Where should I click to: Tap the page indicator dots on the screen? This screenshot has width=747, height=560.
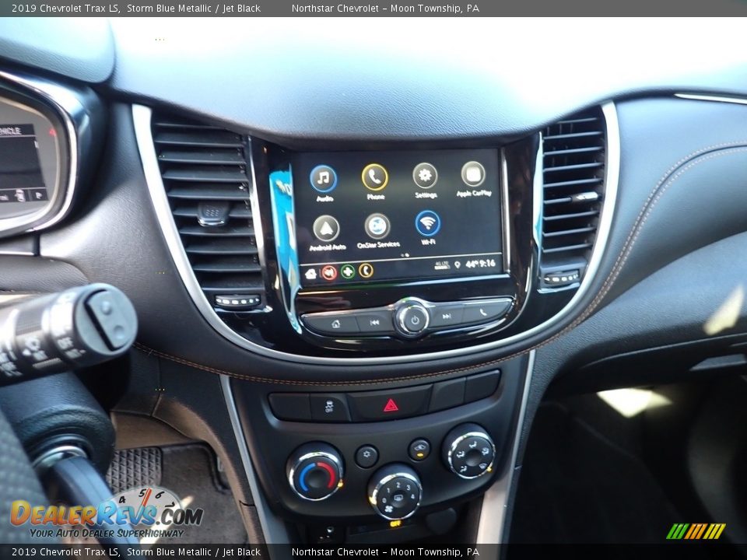tap(405, 255)
